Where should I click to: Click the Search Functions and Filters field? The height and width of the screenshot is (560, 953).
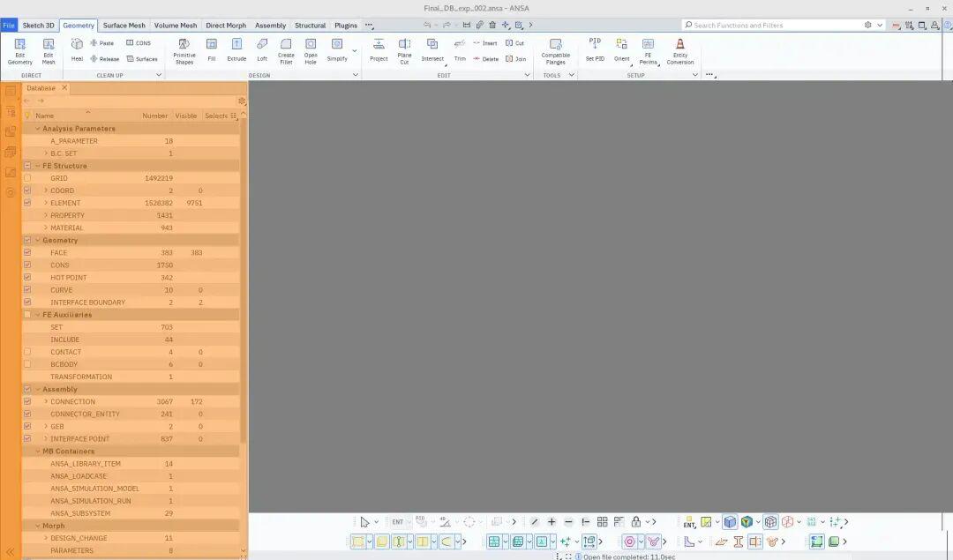775,26
